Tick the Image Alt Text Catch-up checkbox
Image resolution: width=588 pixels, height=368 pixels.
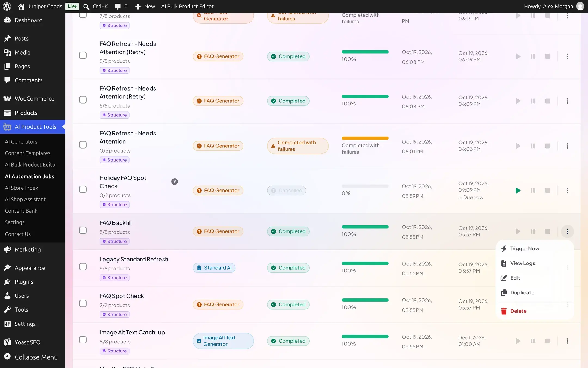pos(83,340)
